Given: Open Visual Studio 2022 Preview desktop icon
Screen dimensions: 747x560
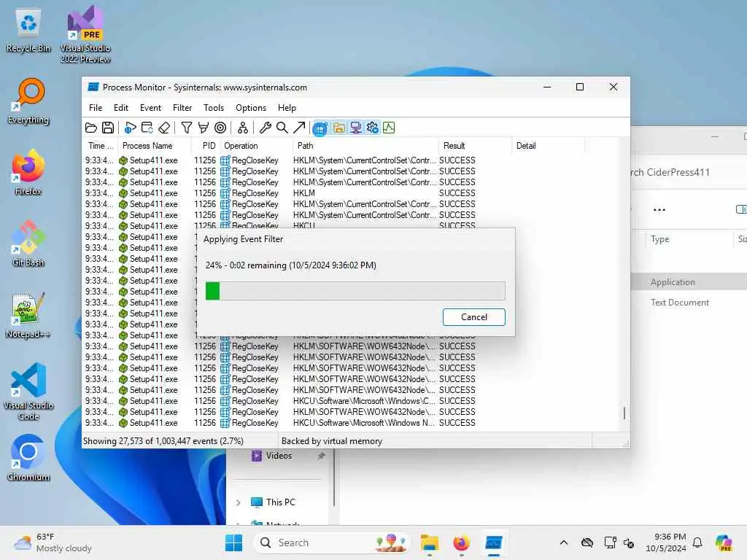Looking at the screenshot, I should click(x=85, y=35).
